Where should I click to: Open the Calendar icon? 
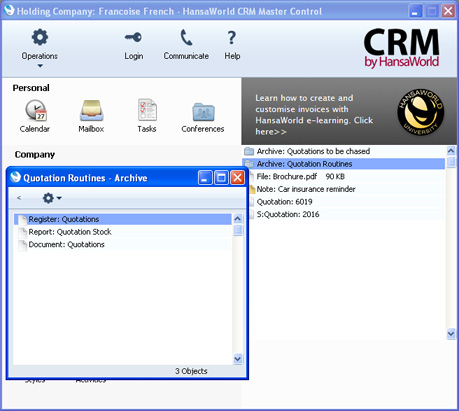click(x=35, y=110)
